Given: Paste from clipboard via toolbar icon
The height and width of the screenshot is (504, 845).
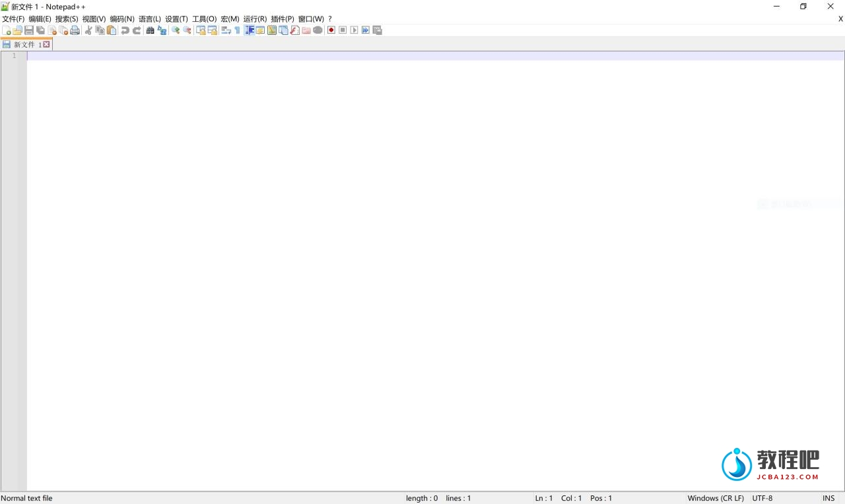Looking at the screenshot, I should [x=112, y=30].
